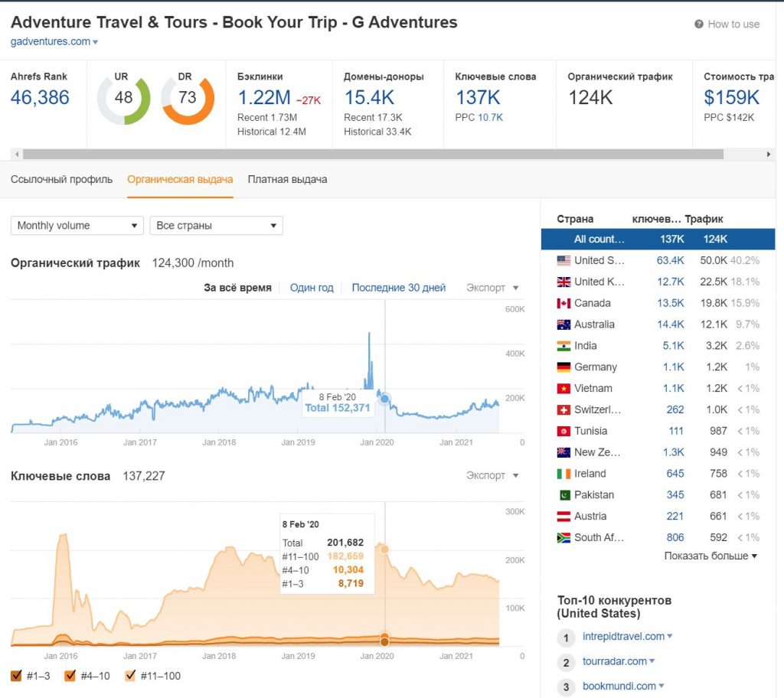Select the Один год time range
Image resolution: width=784 pixels, height=698 pixels.
point(312,288)
